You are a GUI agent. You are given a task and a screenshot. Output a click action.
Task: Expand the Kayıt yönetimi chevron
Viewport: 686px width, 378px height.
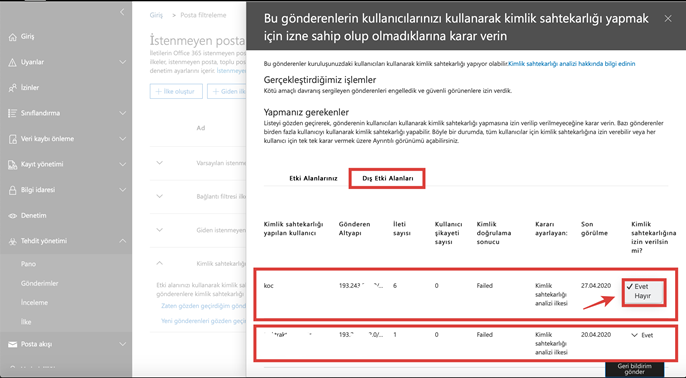(122, 164)
